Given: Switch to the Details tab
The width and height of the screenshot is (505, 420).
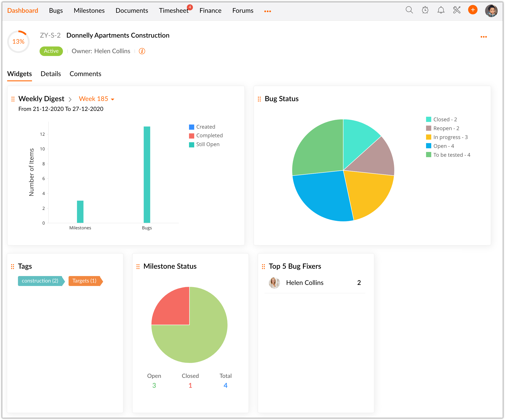Looking at the screenshot, I should [x=51, y=74].
